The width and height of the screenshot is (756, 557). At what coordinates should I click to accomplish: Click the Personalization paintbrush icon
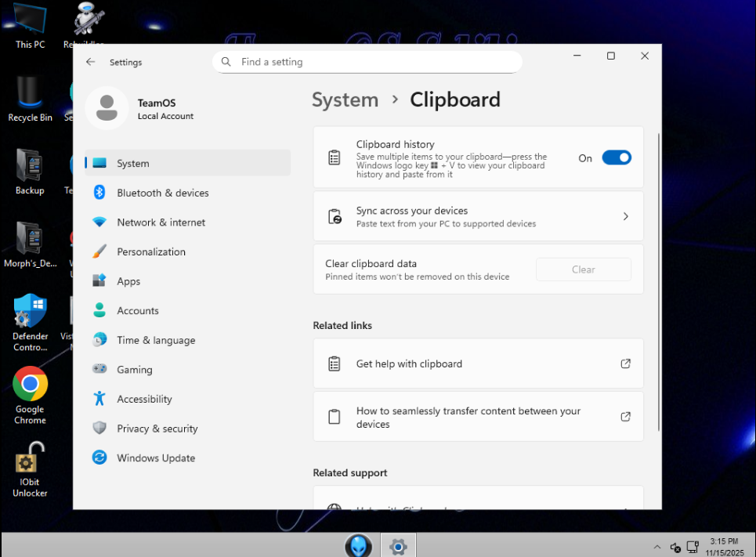point(99,251)
